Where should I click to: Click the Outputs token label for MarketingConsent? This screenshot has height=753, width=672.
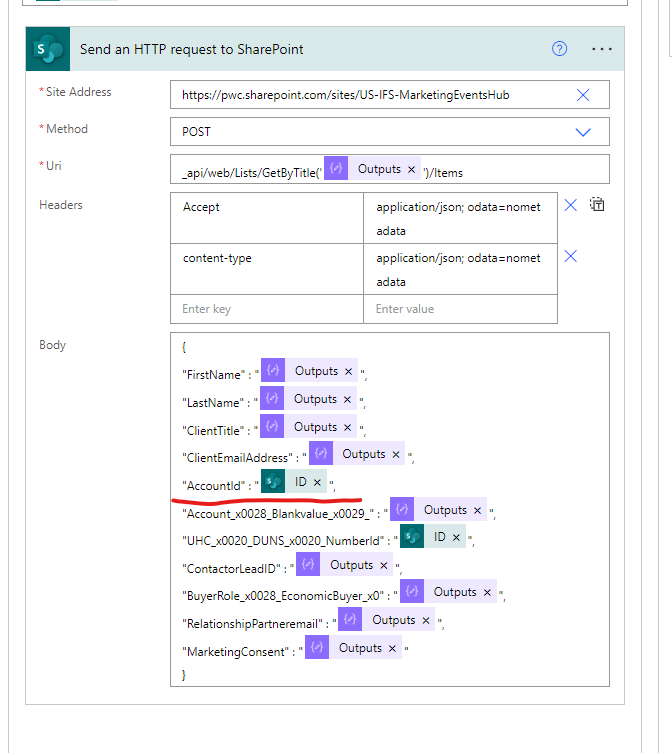coord(360,648)
